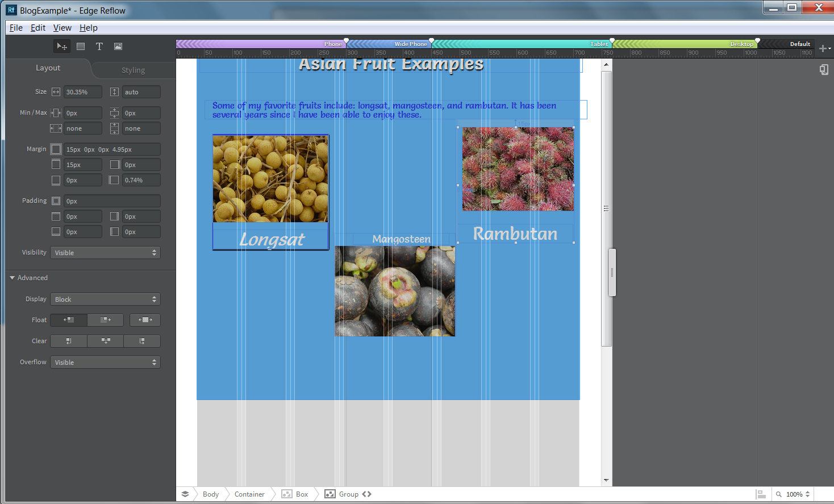
Task: Switch to the Styling tab
Action: coord(133,70)
